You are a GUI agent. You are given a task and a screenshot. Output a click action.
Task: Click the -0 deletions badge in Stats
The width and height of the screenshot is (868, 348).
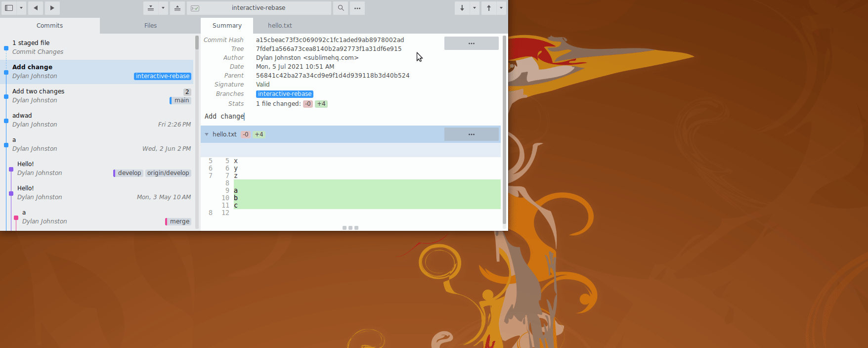(308, 104)
